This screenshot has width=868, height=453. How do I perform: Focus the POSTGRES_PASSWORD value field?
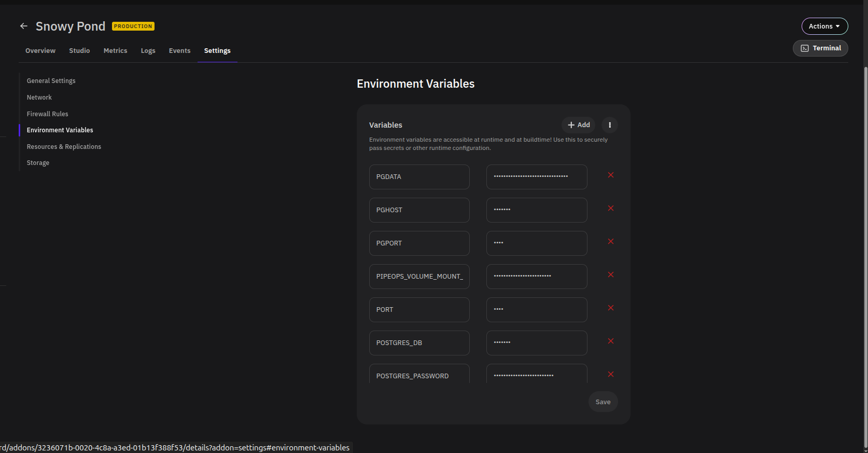(x=537, y=374)
